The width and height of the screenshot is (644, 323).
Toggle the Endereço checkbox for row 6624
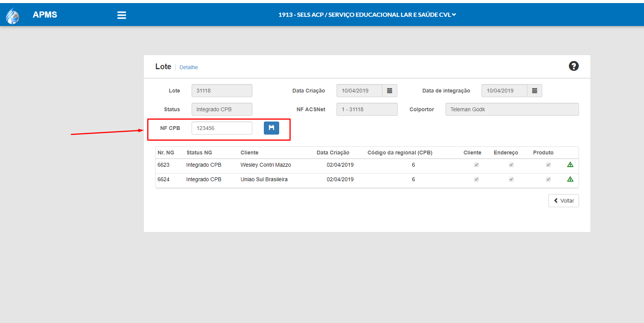(x=511, y=179)
